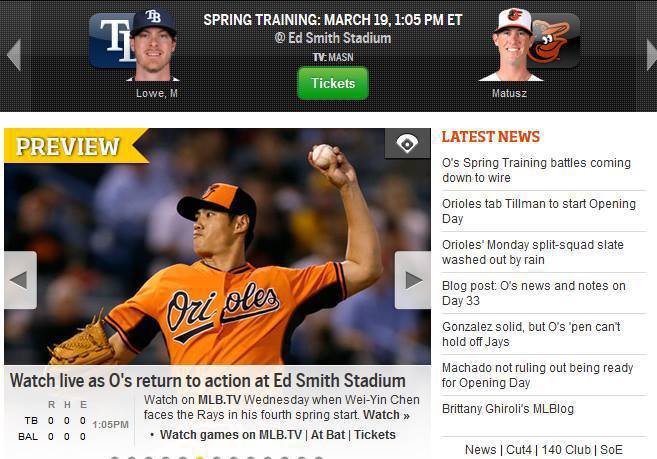Viewport: 657px width, 459px height.
Task: Click the Tampa Bay Rays team logo
Action: click(111, 40)
